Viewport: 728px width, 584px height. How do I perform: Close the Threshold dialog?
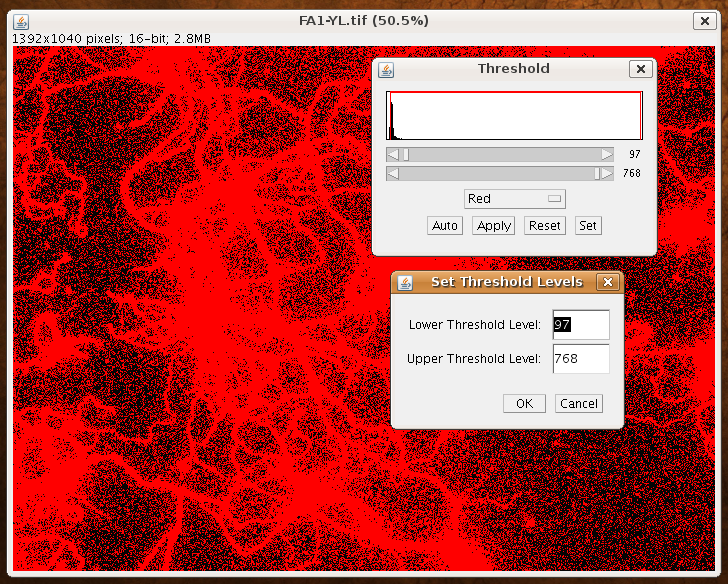pyautogui.click(x=641, y=70)
